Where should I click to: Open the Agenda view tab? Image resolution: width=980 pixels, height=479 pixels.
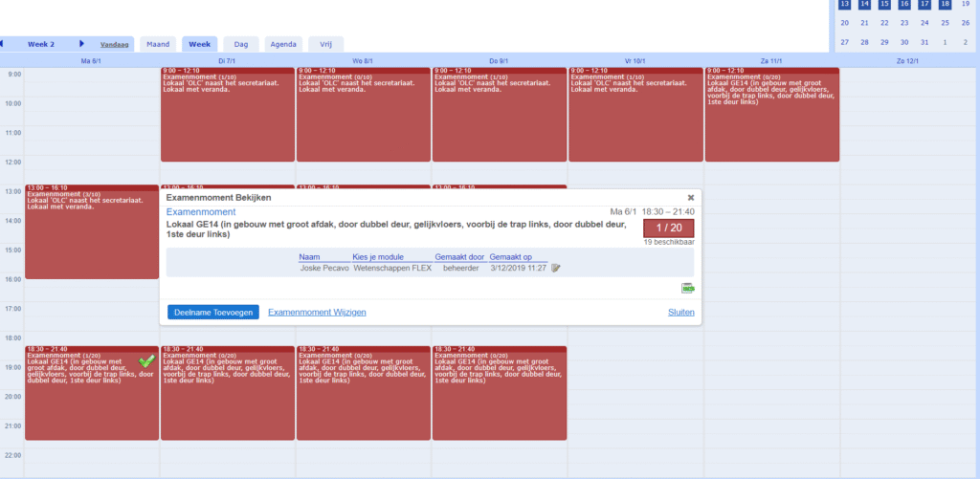pos(284,44)
